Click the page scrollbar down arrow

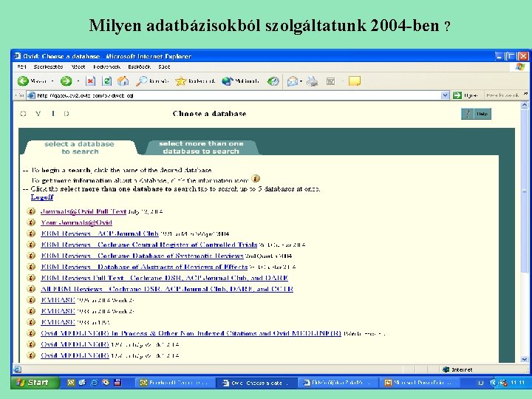coord(524,359)
